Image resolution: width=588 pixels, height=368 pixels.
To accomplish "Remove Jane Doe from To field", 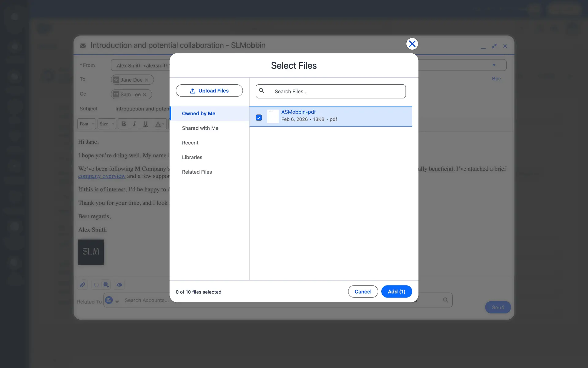I will point(147,80).
